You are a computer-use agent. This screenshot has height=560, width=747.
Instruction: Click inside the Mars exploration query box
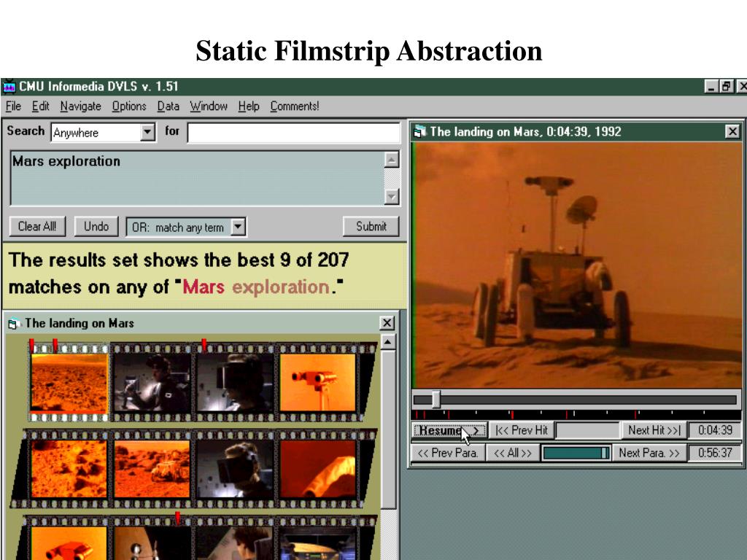196,178
